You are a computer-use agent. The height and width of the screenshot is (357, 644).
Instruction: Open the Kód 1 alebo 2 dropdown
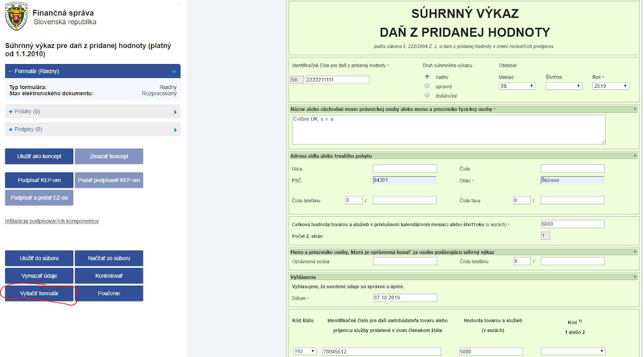(573, 351)
